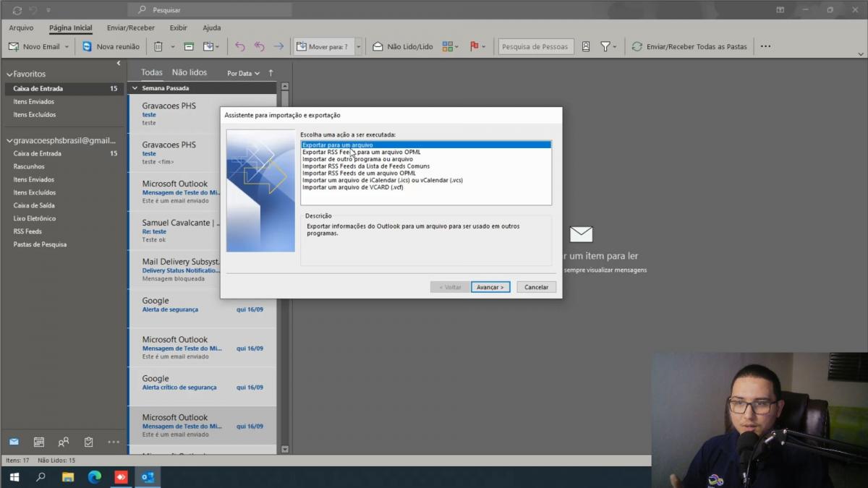Screen dimensions: 868x488
Task: Open the Enviar/Receber tab
Action: point(130,27)
